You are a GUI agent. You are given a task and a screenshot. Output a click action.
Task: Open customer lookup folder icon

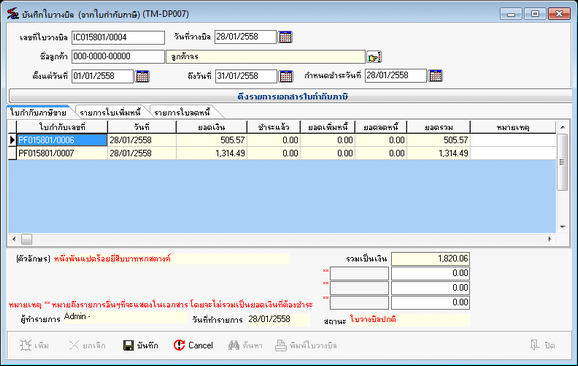pos(374,57)
